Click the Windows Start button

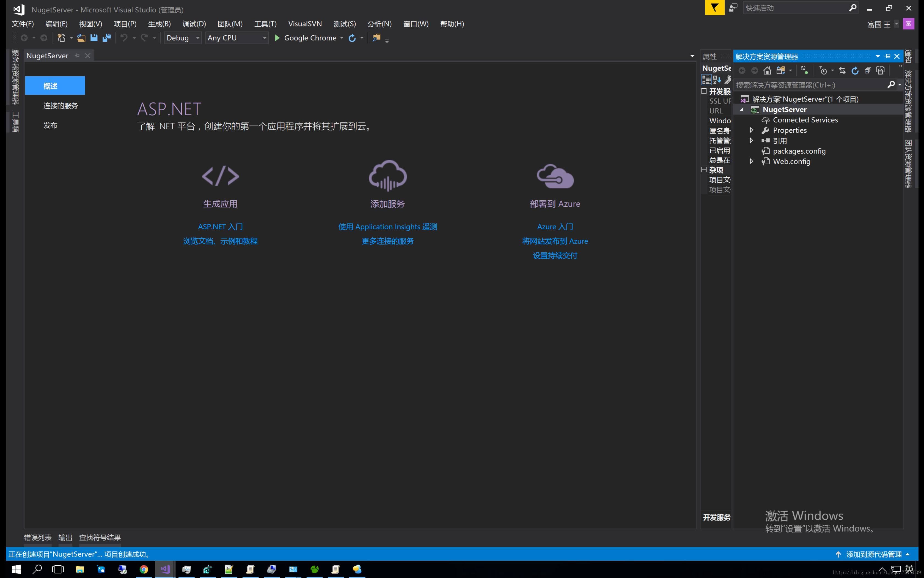click(16, 569)
